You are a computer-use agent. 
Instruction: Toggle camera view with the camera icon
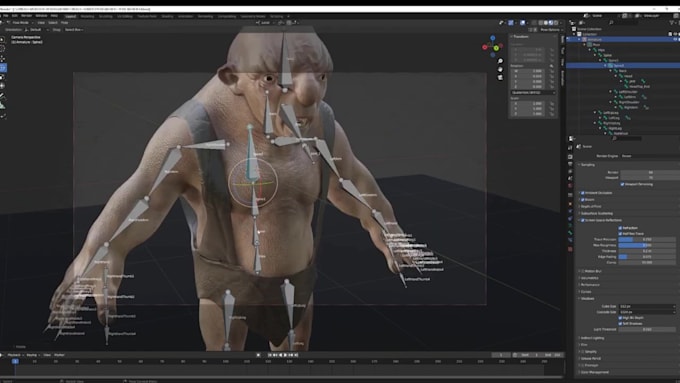[500, 78]
